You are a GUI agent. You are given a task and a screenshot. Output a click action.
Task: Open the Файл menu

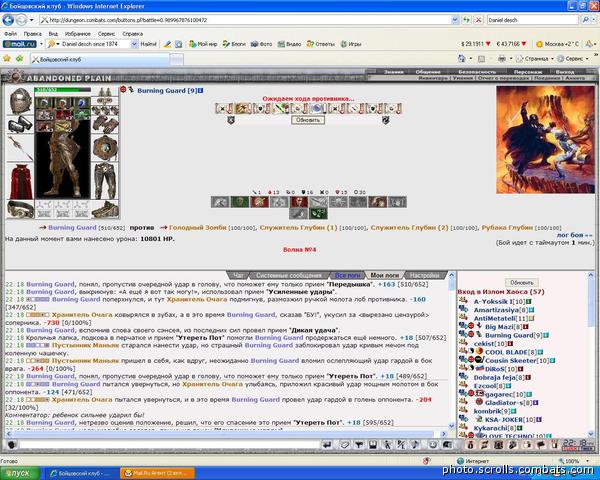click(x=10, y=34)
